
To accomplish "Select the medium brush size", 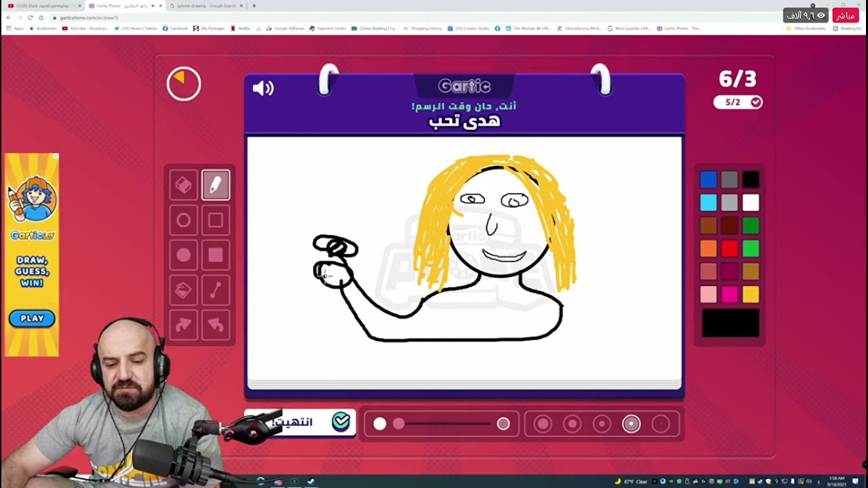I will click(601, 424).
